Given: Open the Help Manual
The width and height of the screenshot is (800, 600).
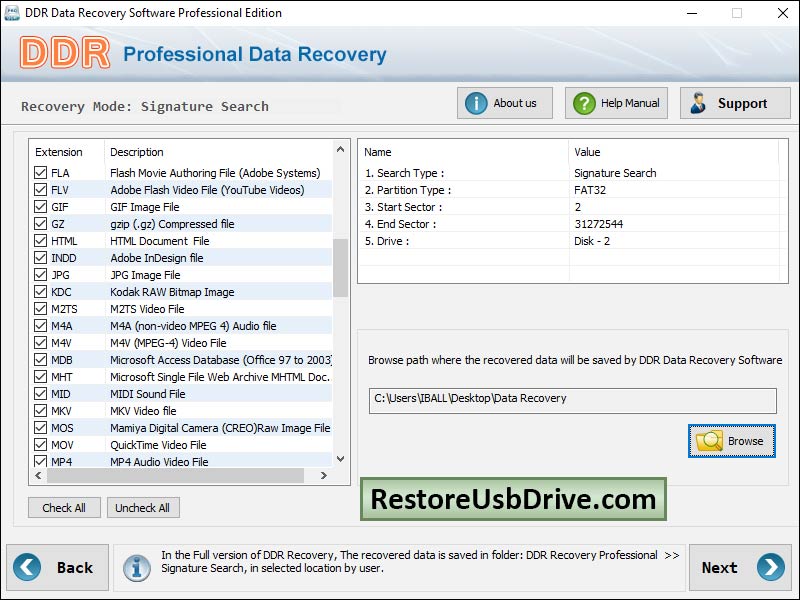Looking at the screenshot, I should click(x=616, y=103).
